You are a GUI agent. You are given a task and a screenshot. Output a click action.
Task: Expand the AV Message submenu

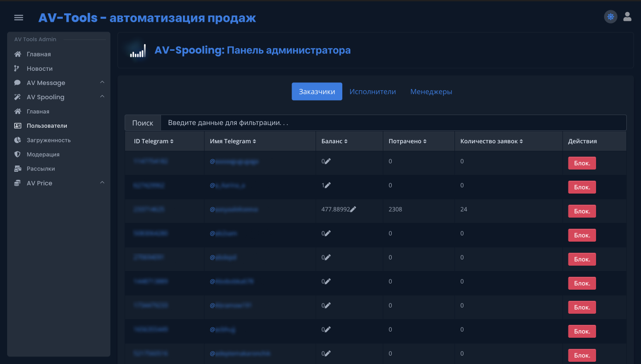(101, 82)
